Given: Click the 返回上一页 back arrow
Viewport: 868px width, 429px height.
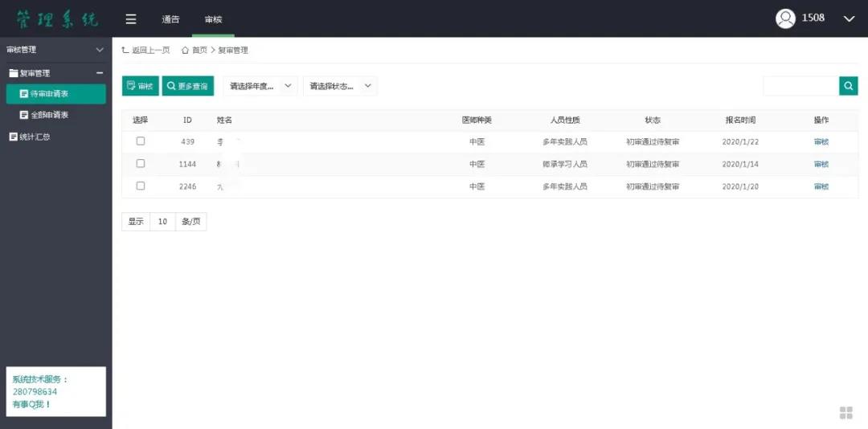Looking at the screenshot, I should (x=125, y=50).
